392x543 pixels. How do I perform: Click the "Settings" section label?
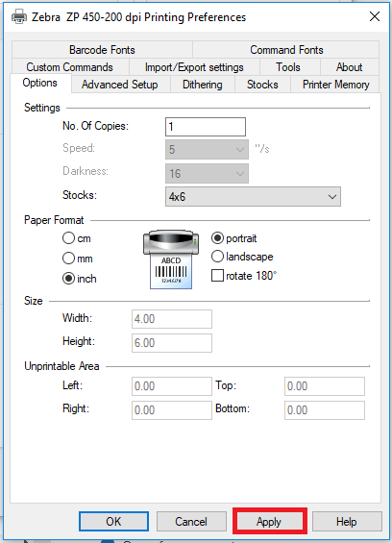pos(42,108)
